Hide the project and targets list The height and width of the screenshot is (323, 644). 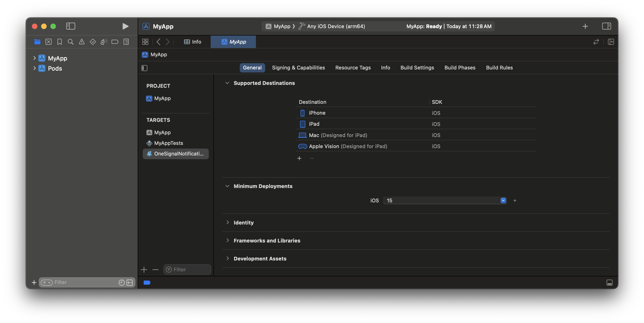[x=145, y=68]
